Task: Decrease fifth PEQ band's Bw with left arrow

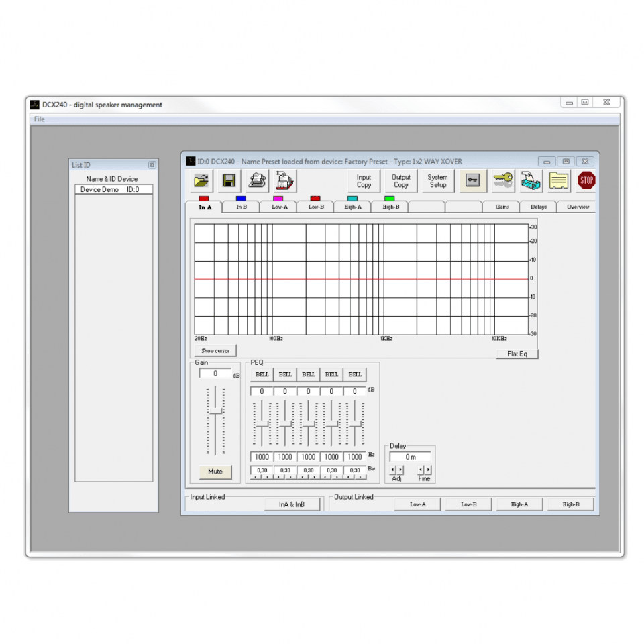Action: 349,477
